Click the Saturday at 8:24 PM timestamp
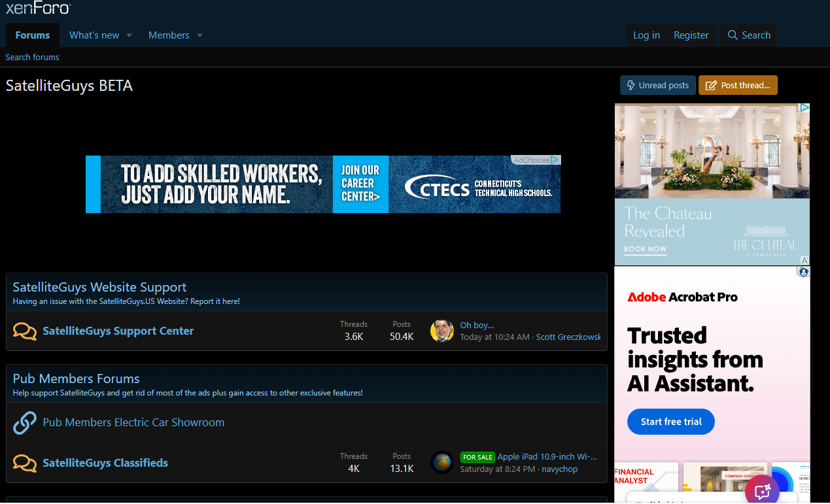Viewport: 830px width, 504px height. coord(497,469)
